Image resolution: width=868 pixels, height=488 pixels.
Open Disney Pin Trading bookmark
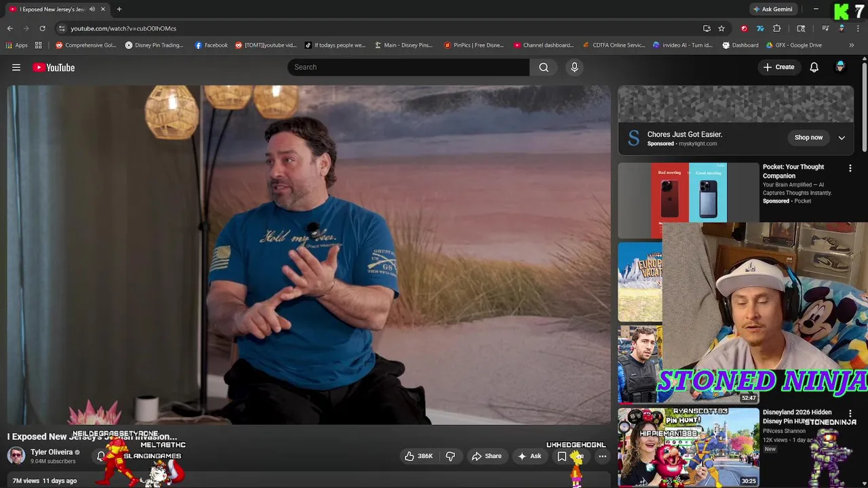(154, 45)
